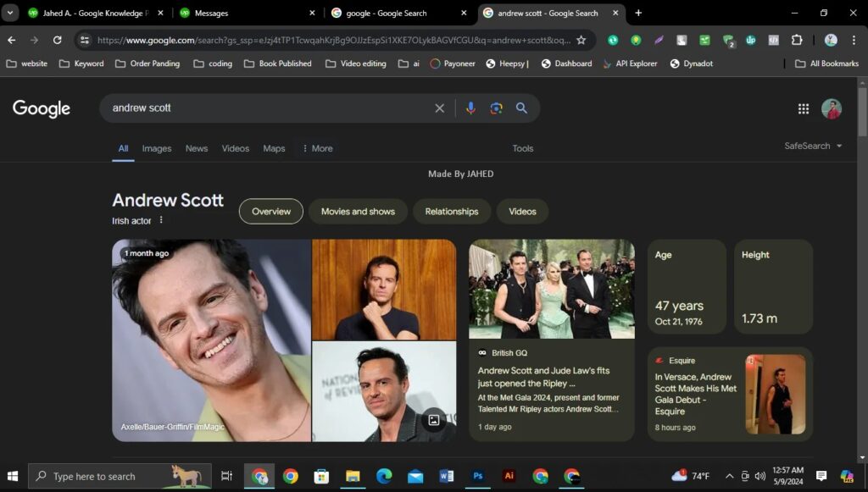This screenshot has width=868, height=492.
Task: Switch to the Videos results tab
Action: [x=236, y=148]
